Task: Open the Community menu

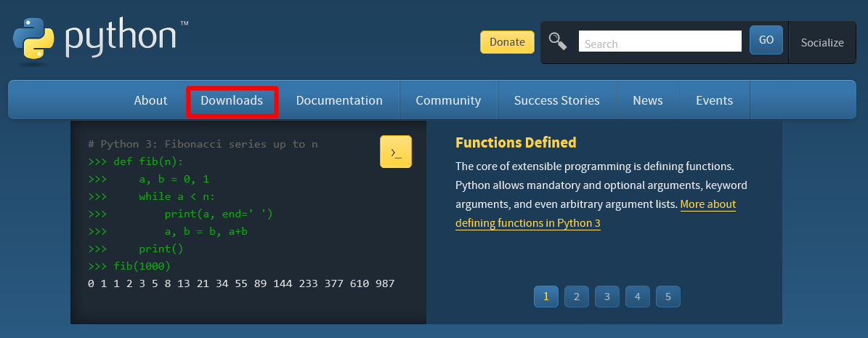Action: [448, 100]
